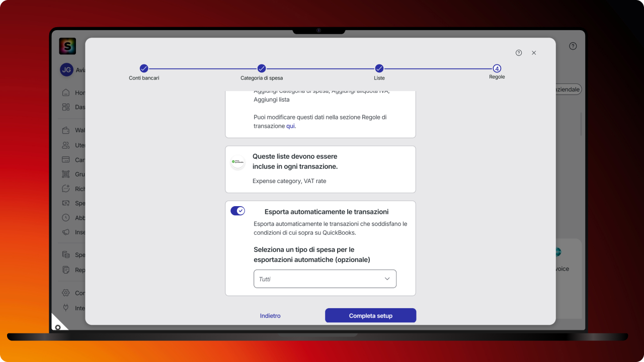Image resolution: width=644 pixels, height=362 pixels.
Task: Click the QuickBooks logo in lists card
Action: click(x=237, y=162)
